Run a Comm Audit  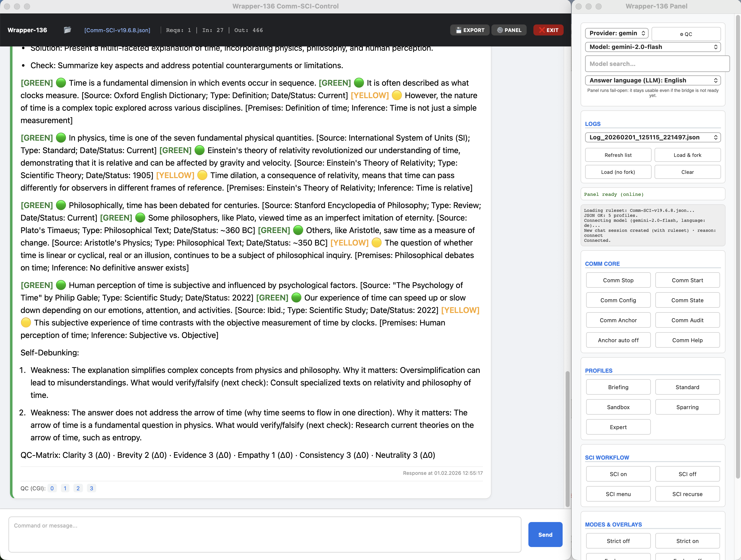(x=687, y=320)
